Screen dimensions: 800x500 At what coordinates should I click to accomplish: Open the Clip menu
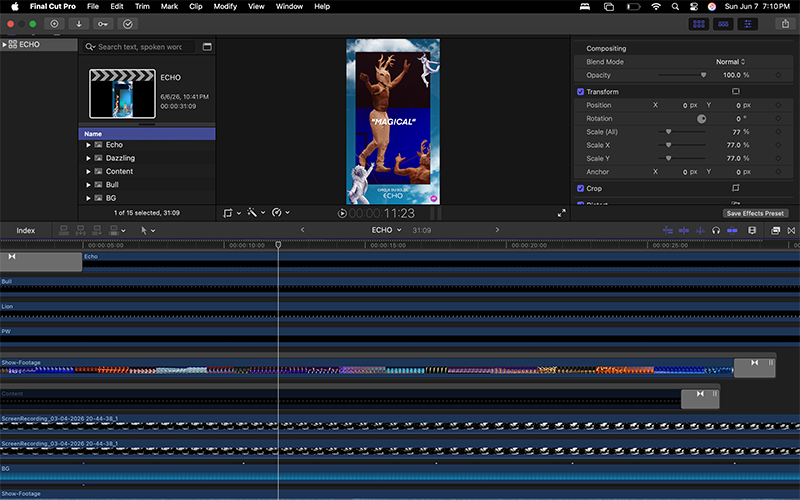click(195, 6)
